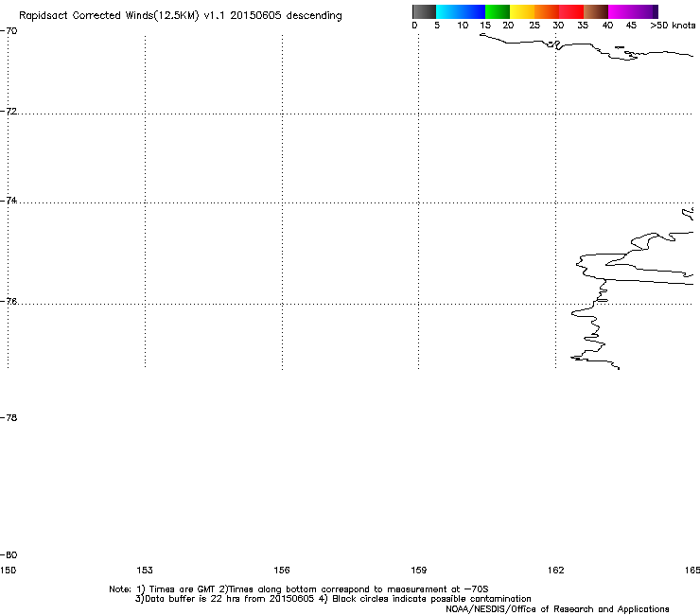Click the latitude label -76
Screen dimensions: 700x615
pyautogui.click(x=9, y=302)
